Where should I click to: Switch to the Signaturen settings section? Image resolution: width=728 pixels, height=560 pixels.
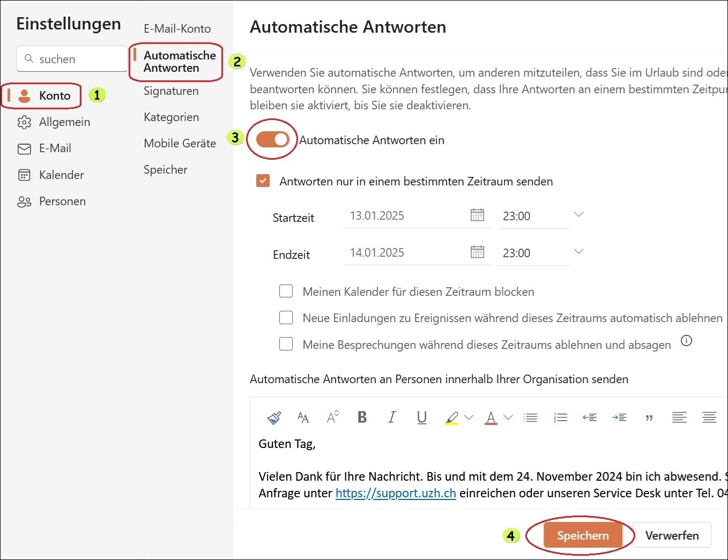pos(170,91)
